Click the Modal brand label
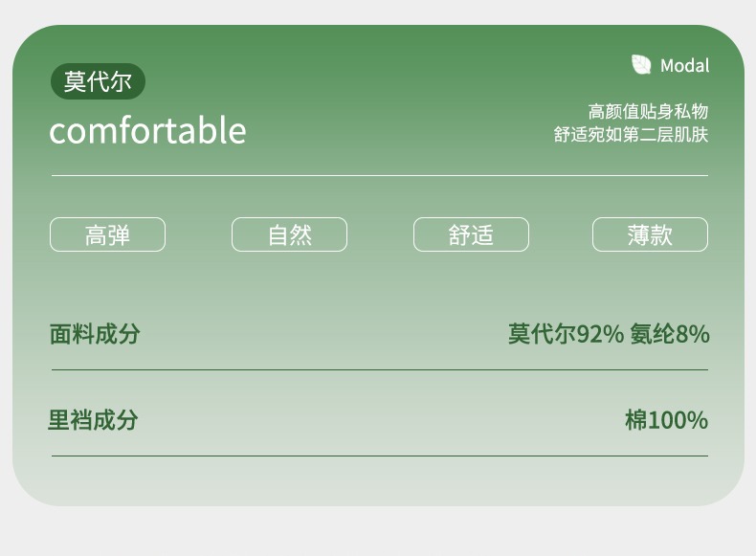 [684, 65]
